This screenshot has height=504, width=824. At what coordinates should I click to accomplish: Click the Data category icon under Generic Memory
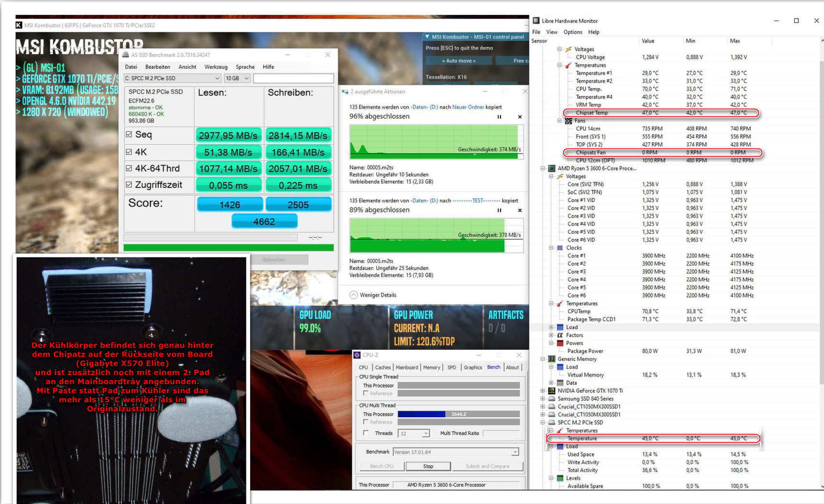click(560, 383)
